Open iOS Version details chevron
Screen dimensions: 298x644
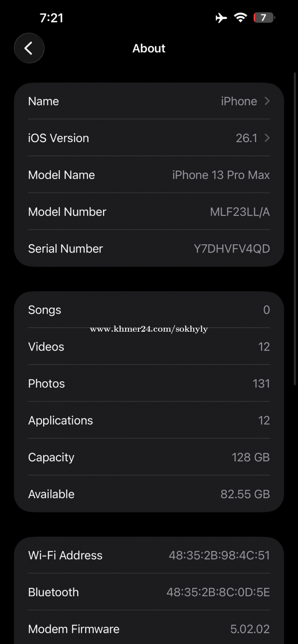pos(267,138)
